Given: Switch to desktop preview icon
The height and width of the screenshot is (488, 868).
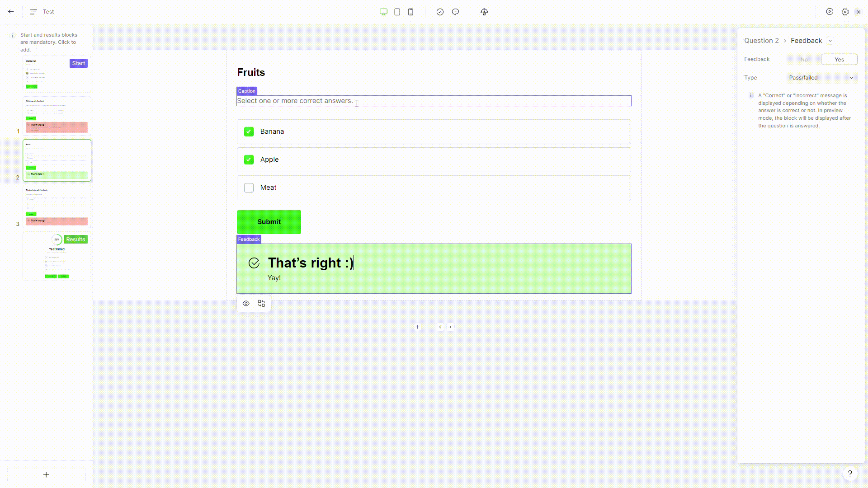Looking at the screenshot, I should (383, 12).
